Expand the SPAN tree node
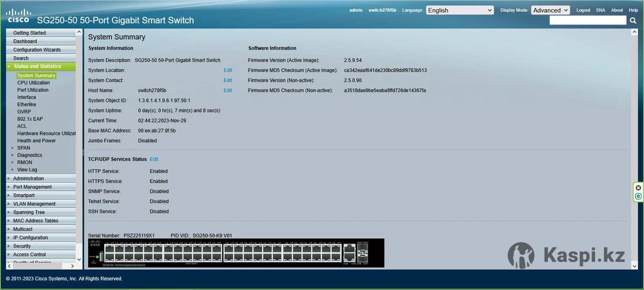644x290 pixels. [x=12, y=148]
